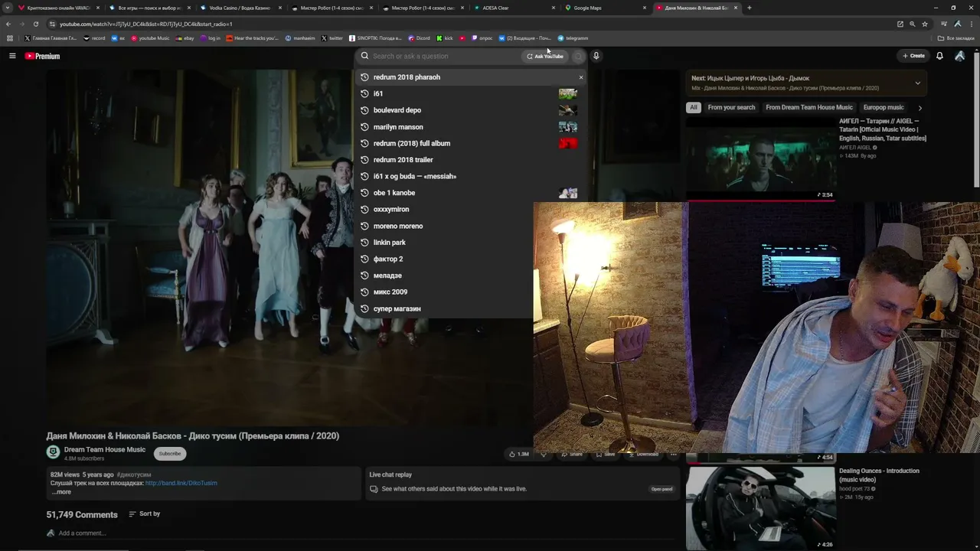The image size is (980, 551).
Task: Select 'Europop music' filter chip
Action: click(x=884, y=107)
